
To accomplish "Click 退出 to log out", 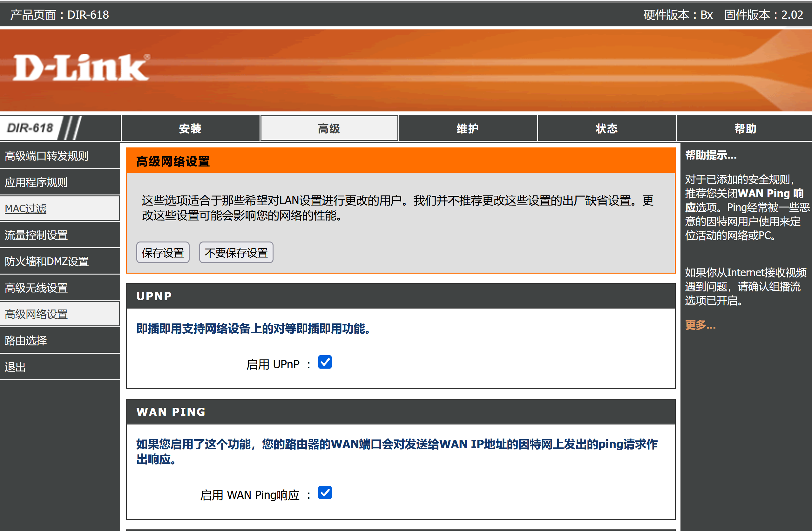I will pos(15,367).
